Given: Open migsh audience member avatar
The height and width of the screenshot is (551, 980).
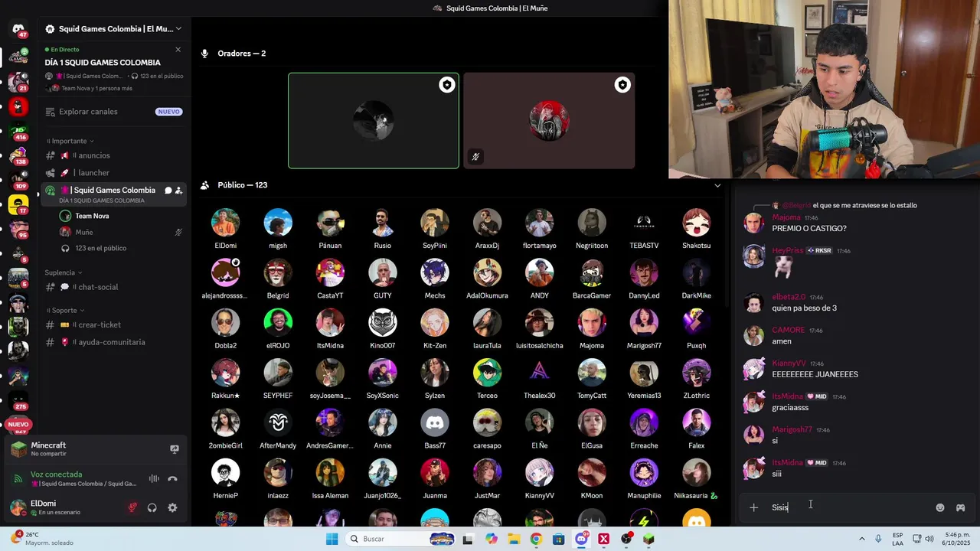Looking at the screenshot, I should [278, 223].
